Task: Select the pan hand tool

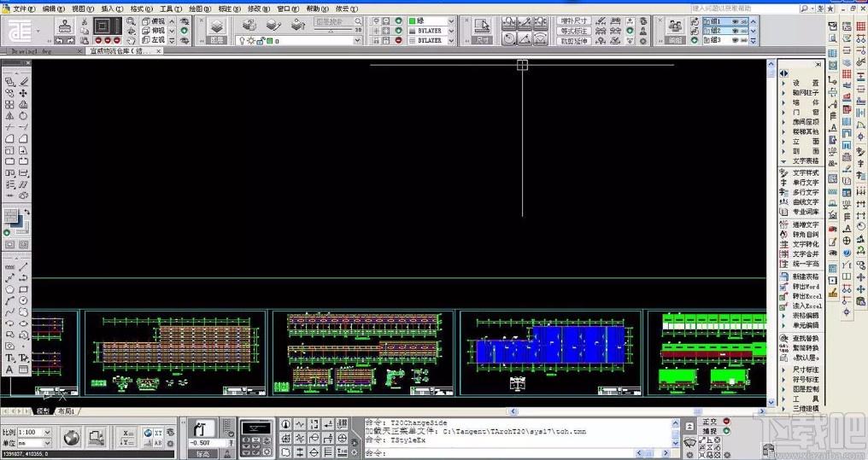Action: (x=132, y=40)
